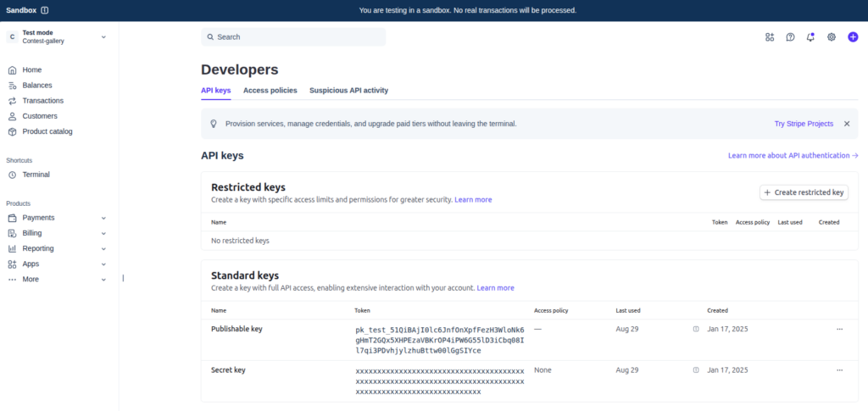868x411 pixels.
Task: Click the account avatar letter C
Action: [x=12, y=37]
